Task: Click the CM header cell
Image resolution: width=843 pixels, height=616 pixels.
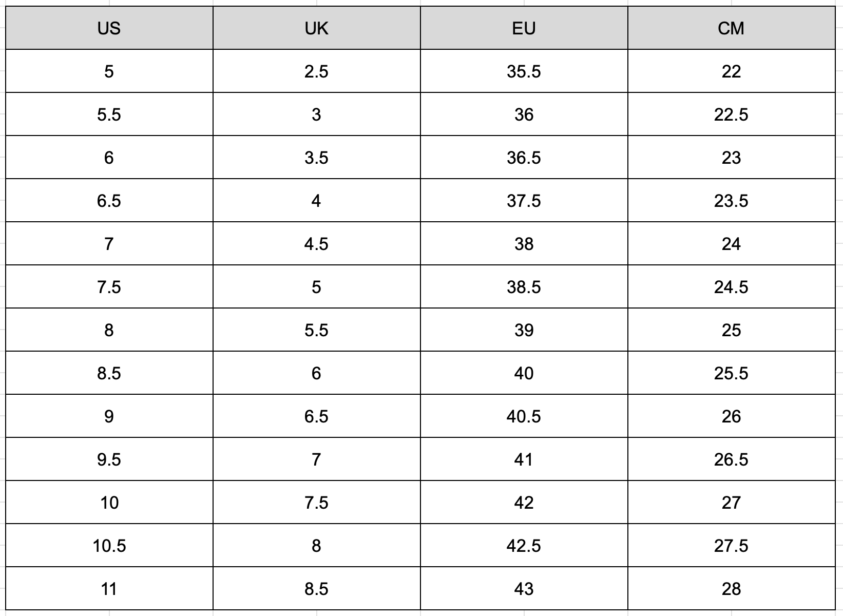Action: [731, 28]
